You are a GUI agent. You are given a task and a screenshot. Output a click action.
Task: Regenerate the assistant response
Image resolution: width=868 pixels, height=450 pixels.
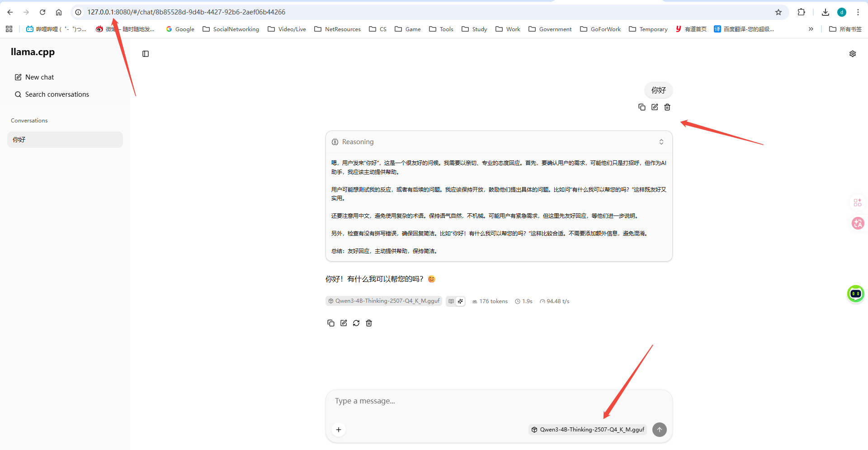point(356,323)
